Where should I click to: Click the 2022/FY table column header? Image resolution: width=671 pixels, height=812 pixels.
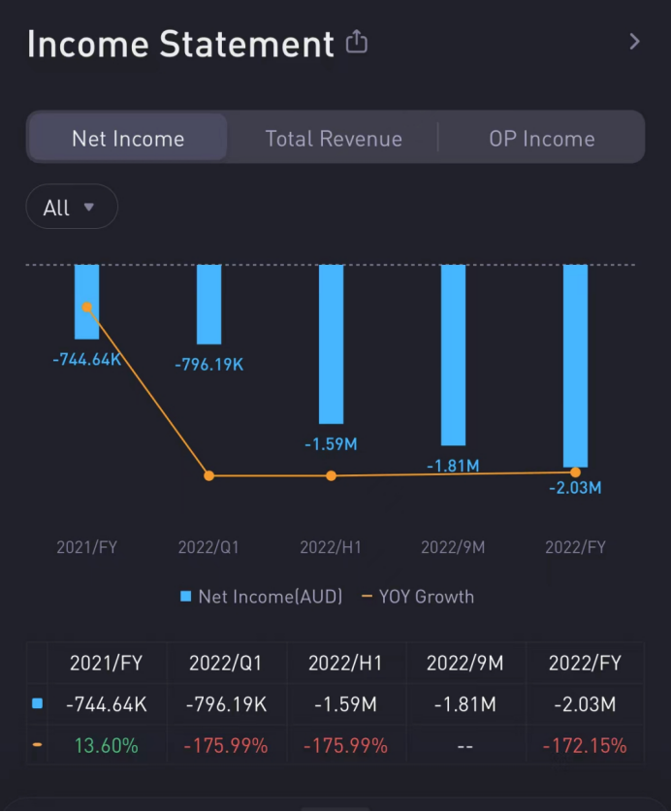click(x=585, y=663)
